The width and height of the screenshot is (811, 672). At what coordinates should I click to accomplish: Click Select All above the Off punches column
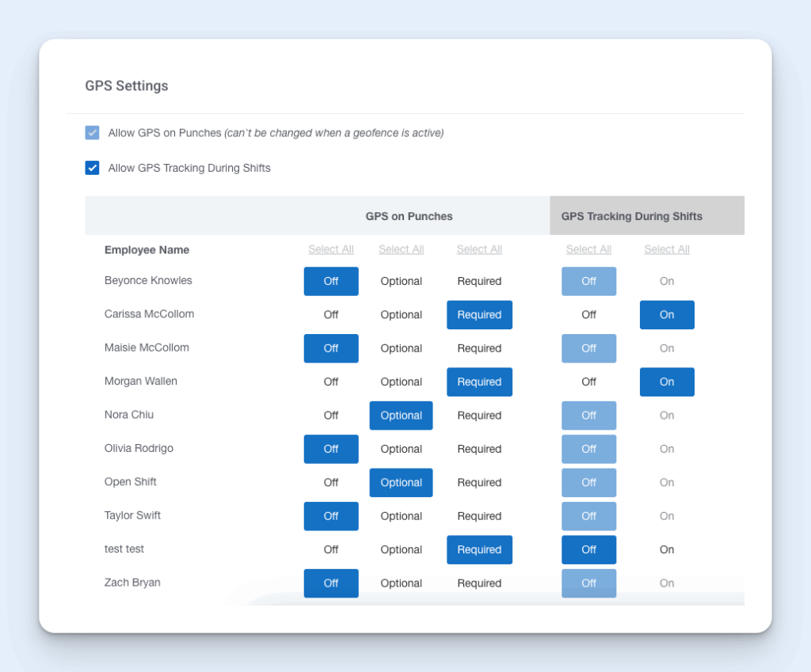[330, 249]
